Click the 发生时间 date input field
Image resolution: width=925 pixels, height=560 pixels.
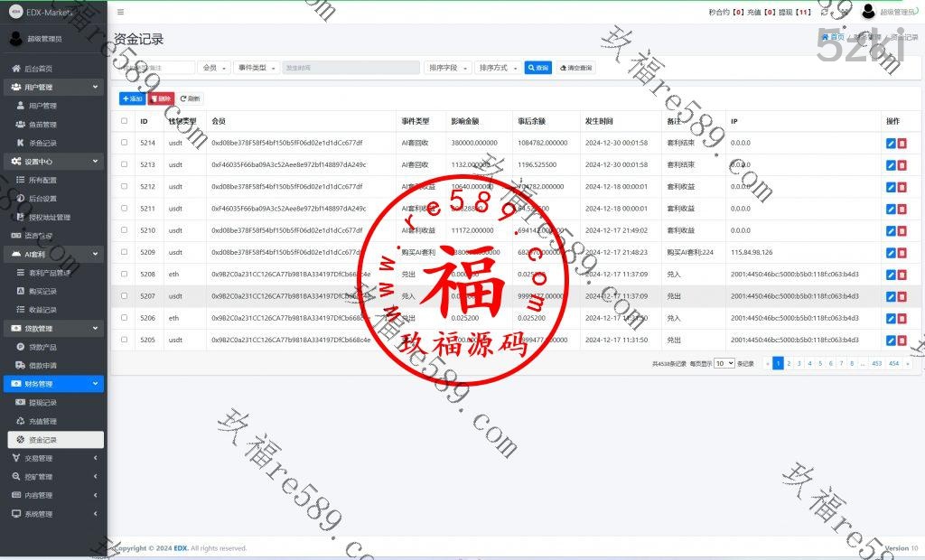click(350, 68)
